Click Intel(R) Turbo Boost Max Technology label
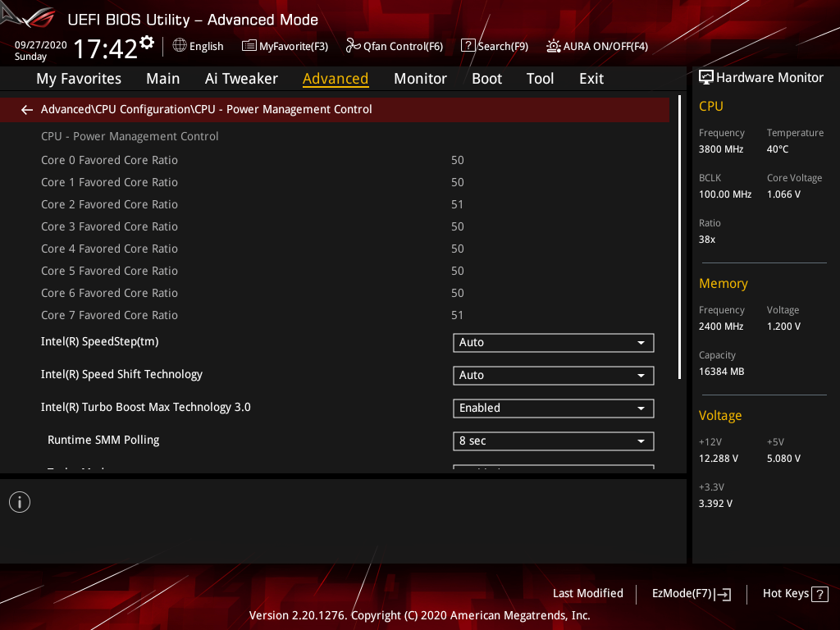The width and height of the screenshot is (840, 630). 146,407
